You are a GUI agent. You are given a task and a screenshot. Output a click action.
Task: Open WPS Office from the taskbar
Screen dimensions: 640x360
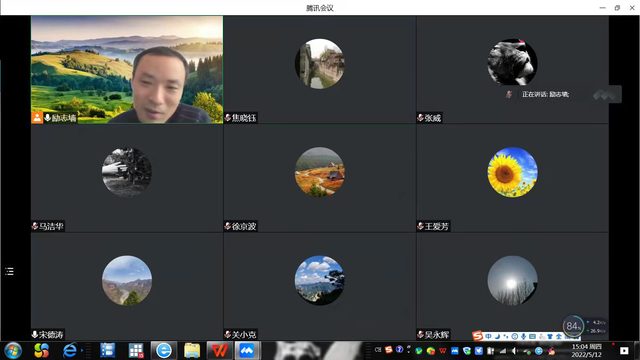point(220,351)
